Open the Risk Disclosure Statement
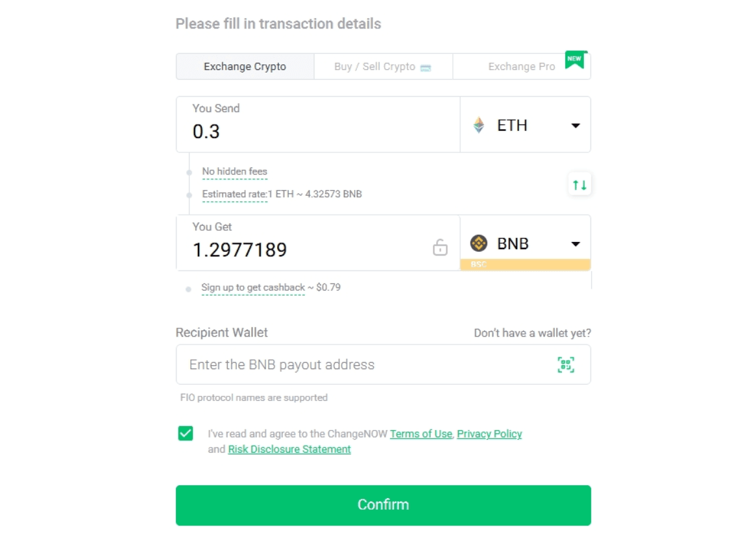This screenshot has height=541, width=756. click(x=289, y=449)
